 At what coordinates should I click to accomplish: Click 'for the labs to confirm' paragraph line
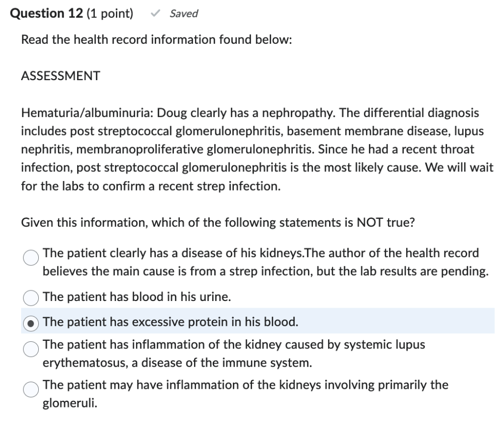(x=150, y=186)
